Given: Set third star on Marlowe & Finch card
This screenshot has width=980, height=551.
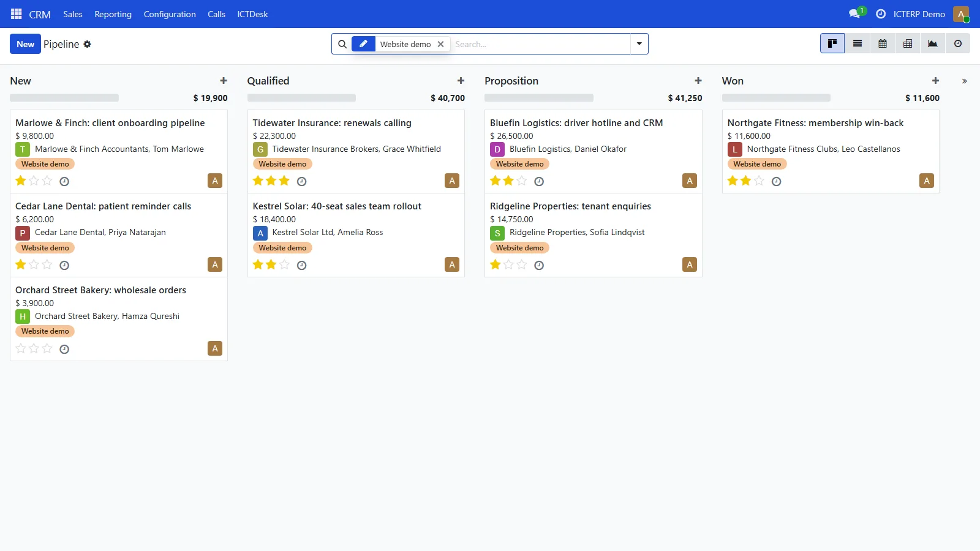Looking at the screenshot, I should tap(47, 181).
